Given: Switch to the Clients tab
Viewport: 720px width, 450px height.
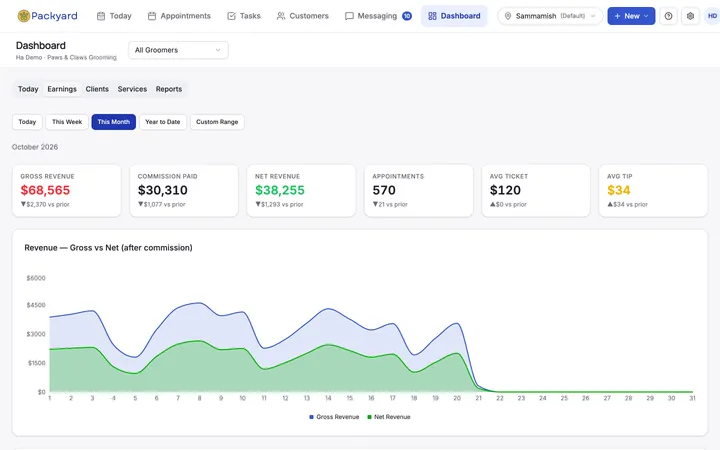Looking at the screenshot, I should click(97, 89).
